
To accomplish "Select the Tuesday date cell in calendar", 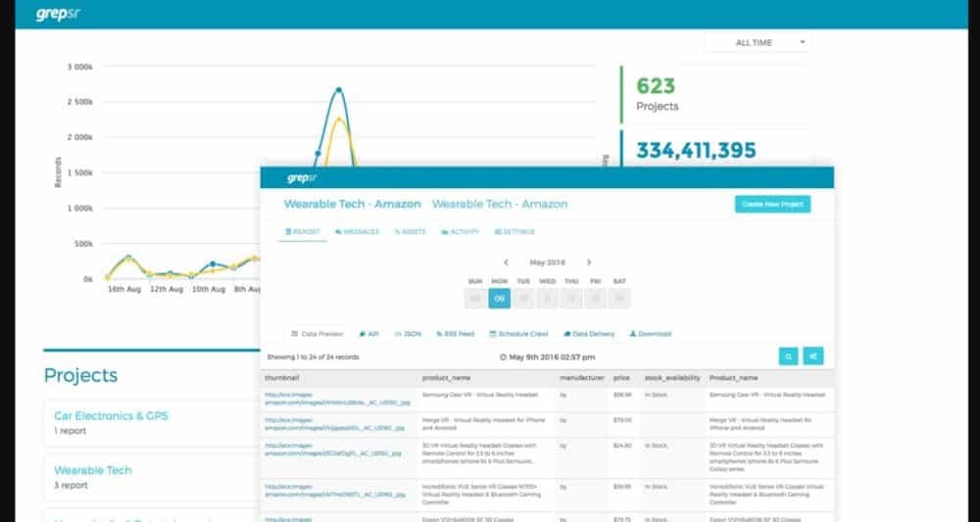I will [x=523, y=299].
